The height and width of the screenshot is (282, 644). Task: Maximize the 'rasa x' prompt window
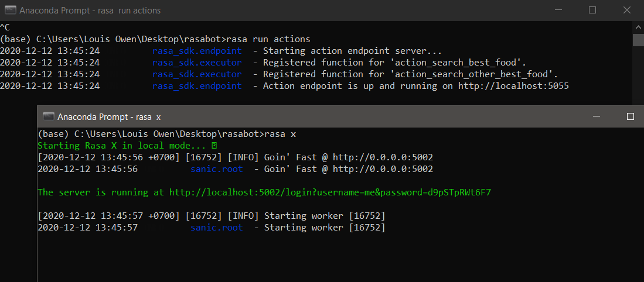[631, 117]
